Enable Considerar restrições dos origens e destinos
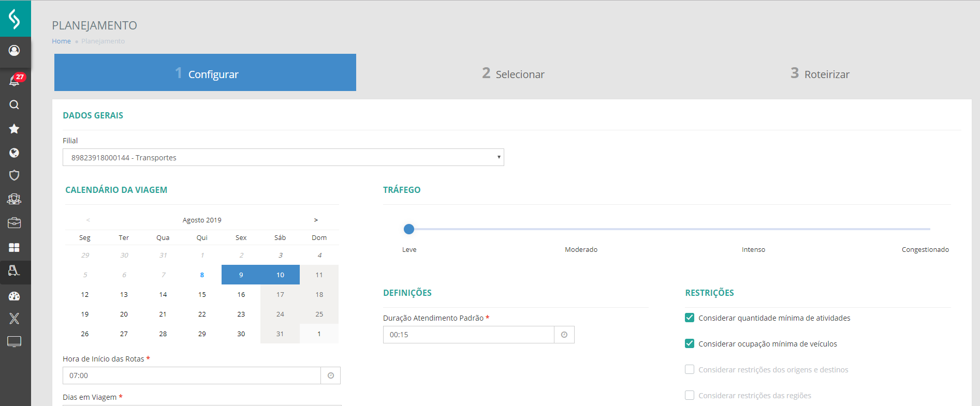980x406 pixels. (690, 369)
